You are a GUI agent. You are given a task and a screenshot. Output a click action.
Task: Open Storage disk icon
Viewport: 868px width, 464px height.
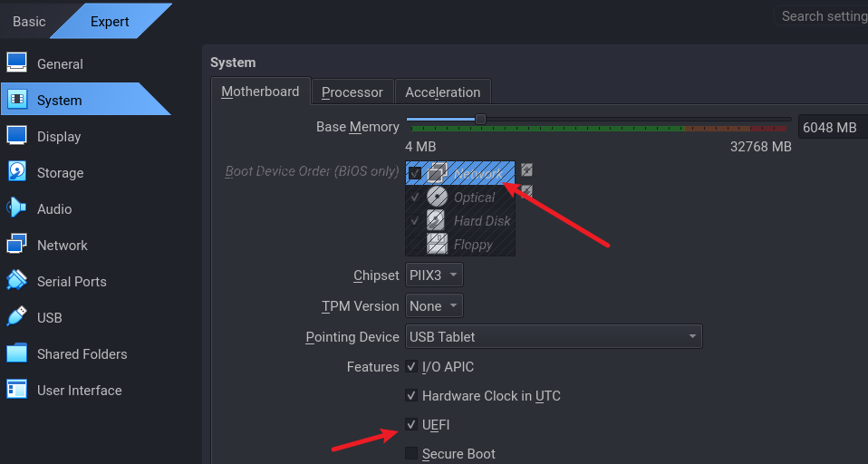click(17, 172)
